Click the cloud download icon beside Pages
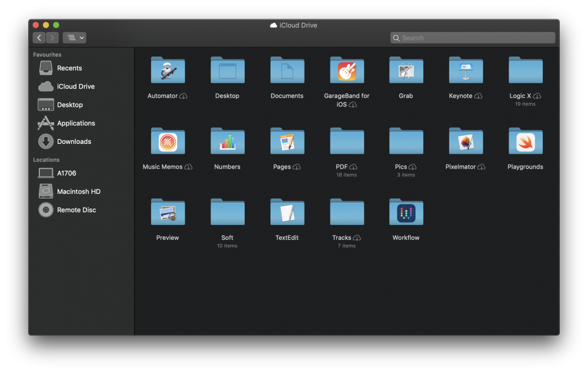 coord(296,167)
